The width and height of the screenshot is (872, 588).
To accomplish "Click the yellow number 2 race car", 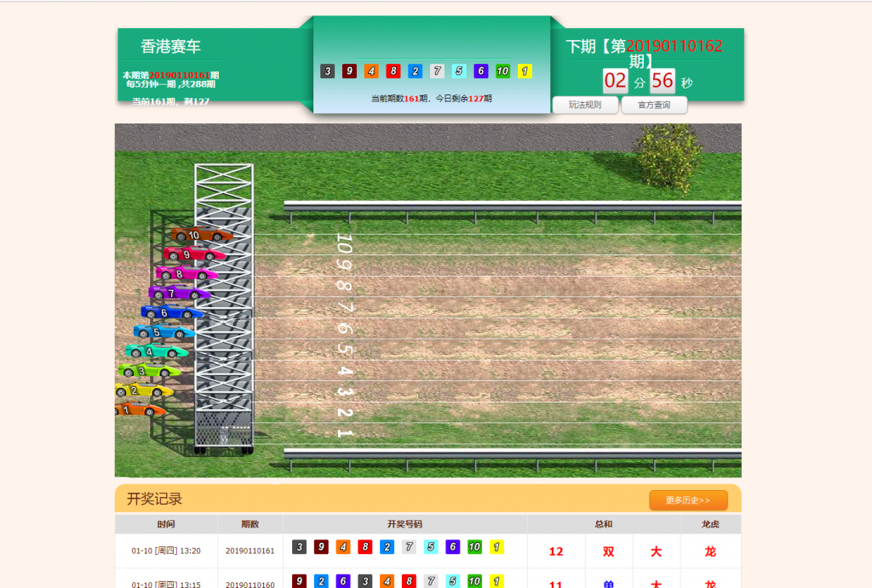I will [x=142, y=391].
